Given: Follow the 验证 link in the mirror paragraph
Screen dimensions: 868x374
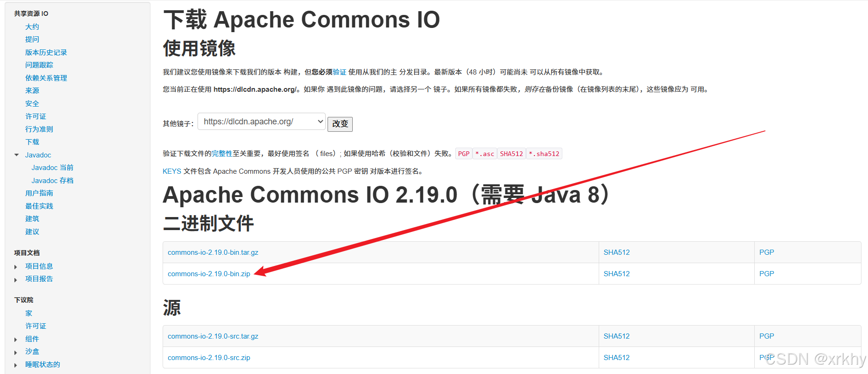Looking at the screenshot, I should (340, 72).
